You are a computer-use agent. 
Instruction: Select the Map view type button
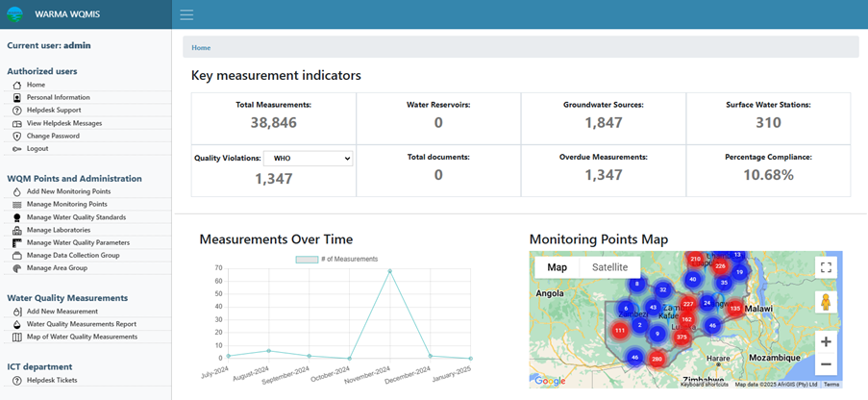pyautogui.click(x=557, y=267)
